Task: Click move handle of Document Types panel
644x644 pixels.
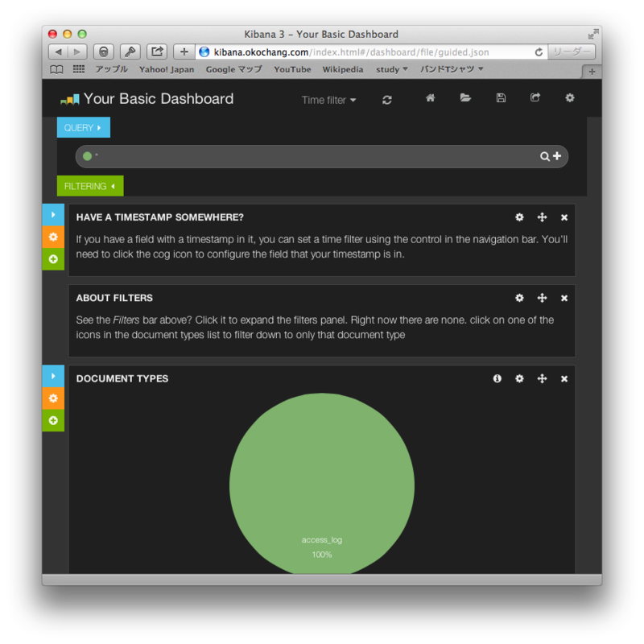Action: 542,378
